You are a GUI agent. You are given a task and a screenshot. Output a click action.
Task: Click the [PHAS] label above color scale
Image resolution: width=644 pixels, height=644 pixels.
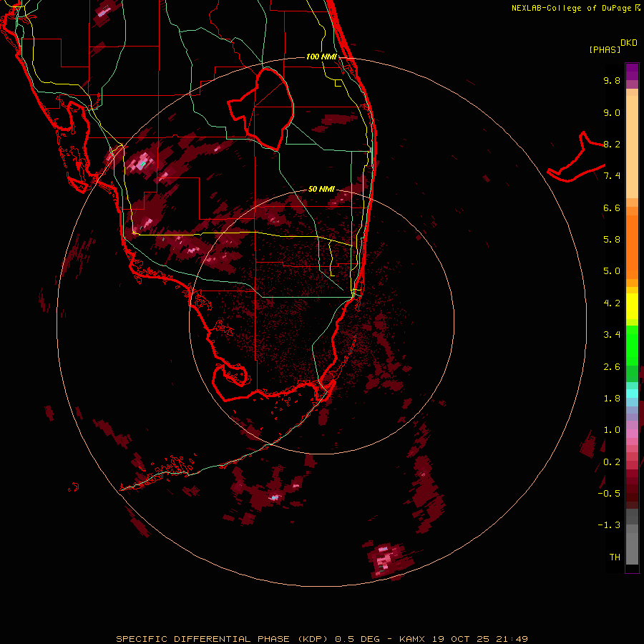click(605, 50)
